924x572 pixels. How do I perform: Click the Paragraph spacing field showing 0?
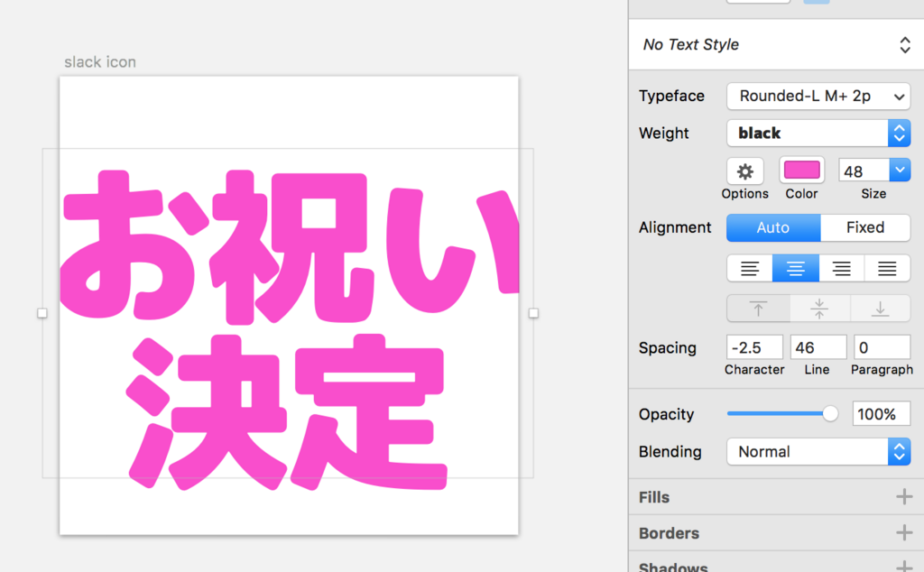pos(882,347)
